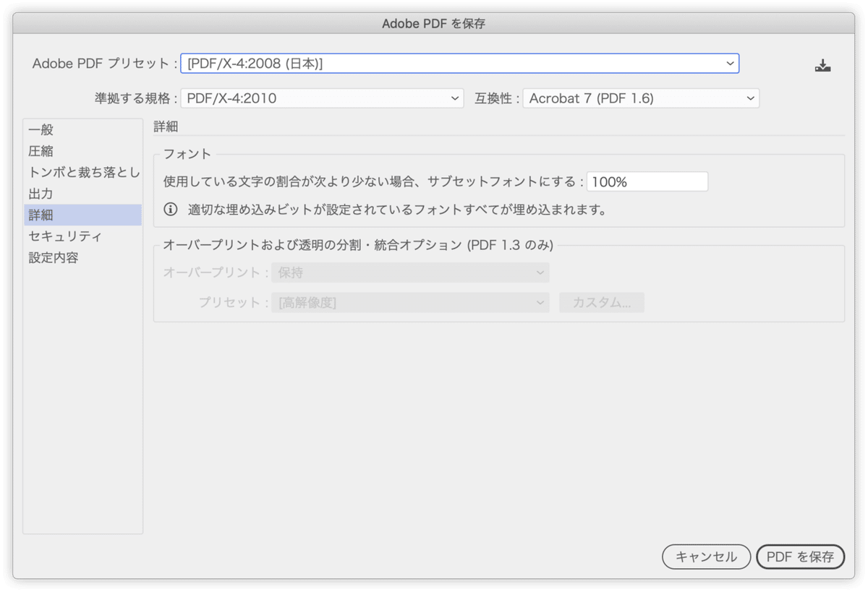
Task: Select 詳細 in the sidebar
Action: click(x=82, y=215)
